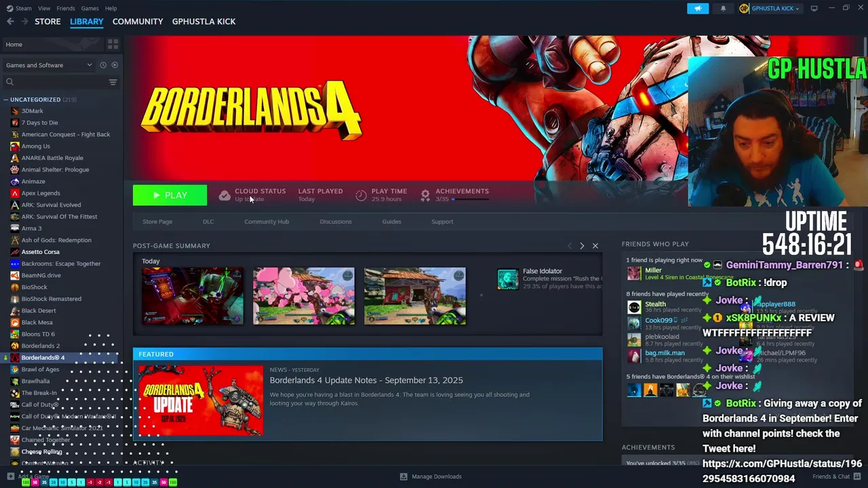Image resolution: width=868 pixels, height=488 pixels.
Task: Open the Friends menu
Action: [66, 8]
